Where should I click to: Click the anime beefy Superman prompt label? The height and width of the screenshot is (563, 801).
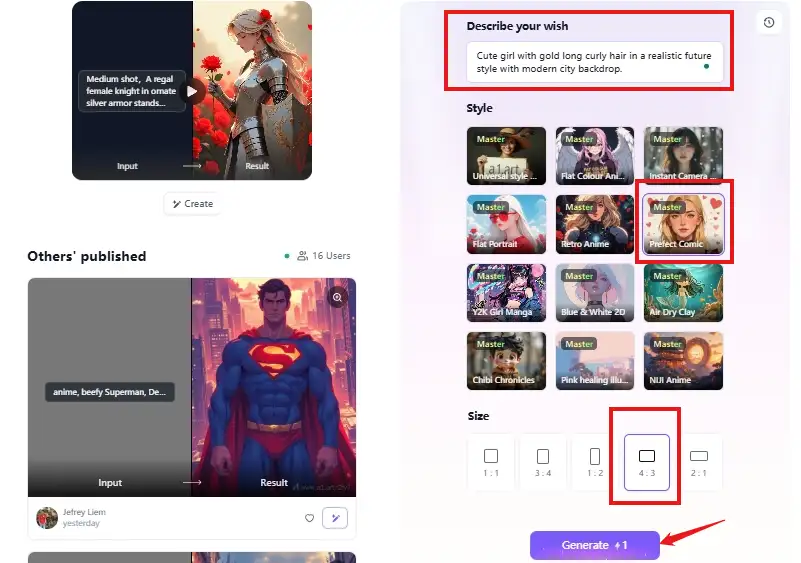[x=110, y=392]
